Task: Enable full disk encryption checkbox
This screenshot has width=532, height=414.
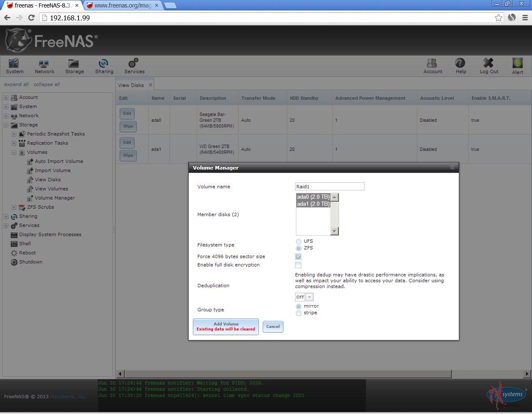Action: coord(298,265)
